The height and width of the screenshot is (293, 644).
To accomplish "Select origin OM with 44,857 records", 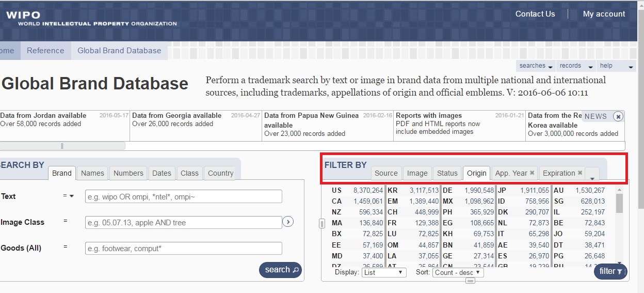I will [413, 245].
